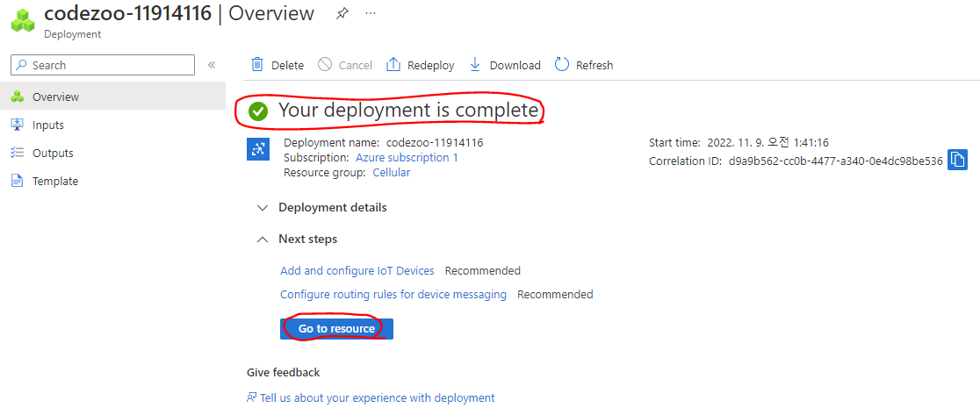Select the Start time value
Viewport: 980px width, 415px height.
tap(768, 142)
